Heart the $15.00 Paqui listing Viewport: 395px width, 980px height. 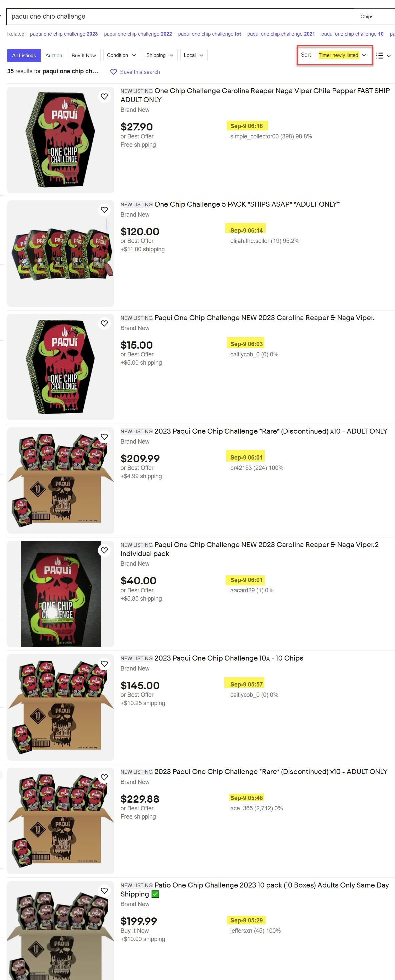pos(104,323)
